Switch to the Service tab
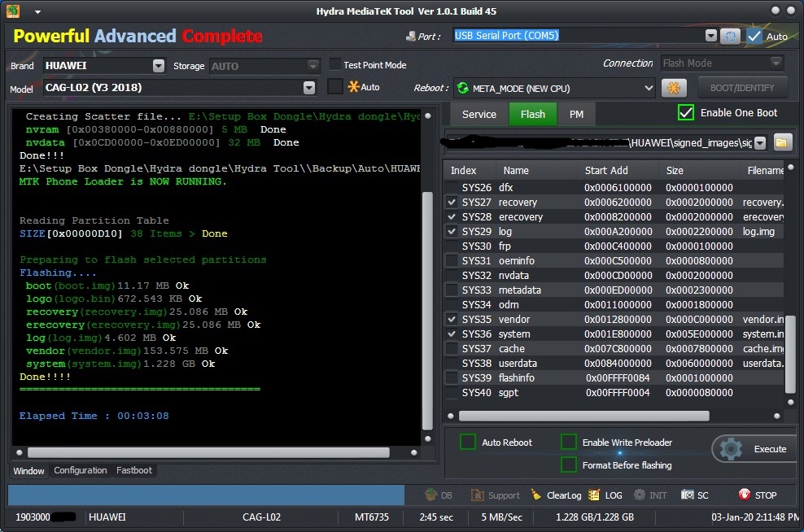Screen dimensions: 804x532 479,115
